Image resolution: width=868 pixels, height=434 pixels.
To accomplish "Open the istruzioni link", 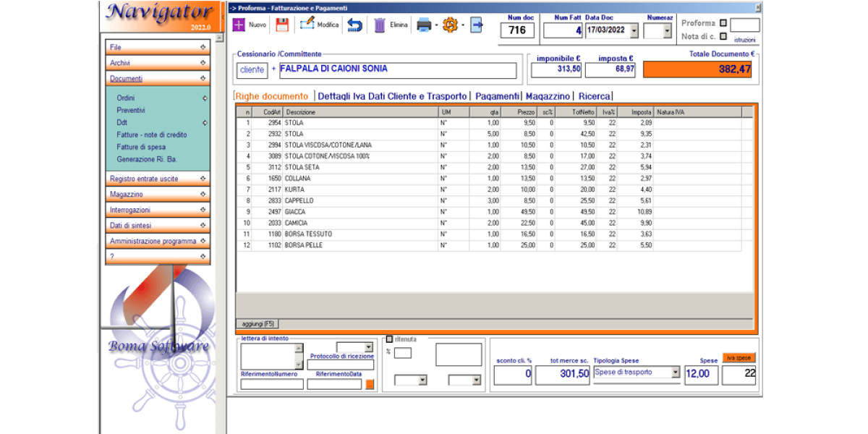I will (745, 40).
